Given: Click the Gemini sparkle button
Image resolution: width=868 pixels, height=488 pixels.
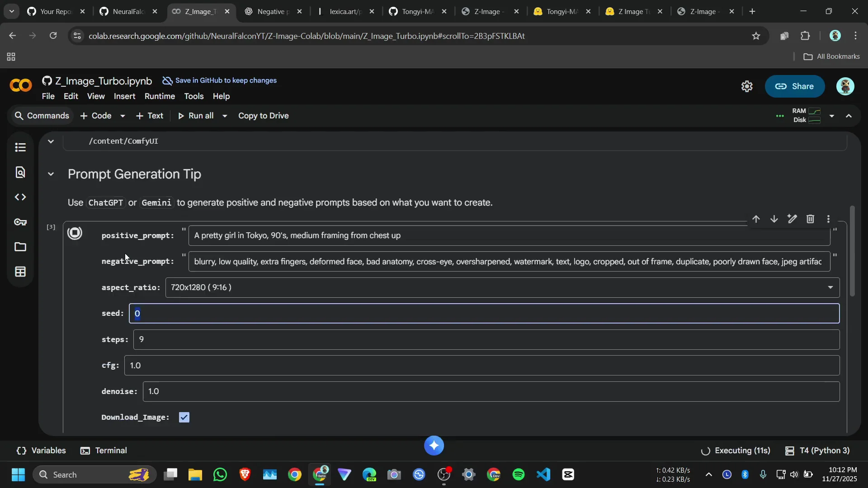Looking at the screenshot, I should tap(434, 446).
